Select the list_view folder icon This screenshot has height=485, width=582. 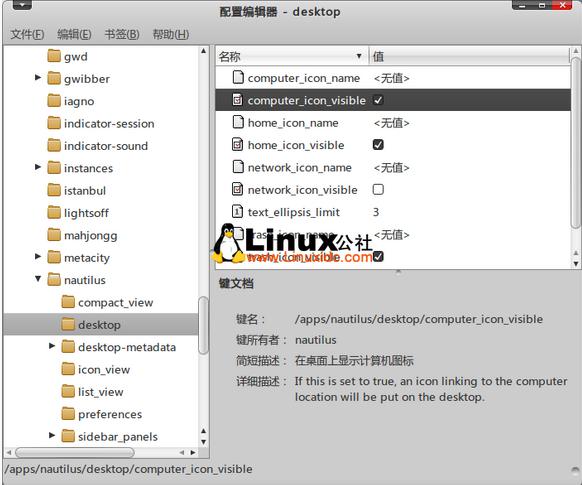point(68,391)
